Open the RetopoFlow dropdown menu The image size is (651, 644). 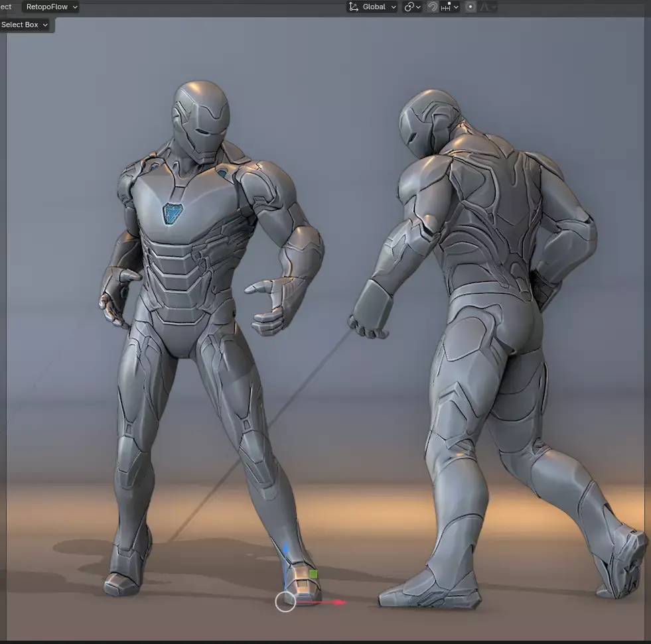(x=52, y=7)
